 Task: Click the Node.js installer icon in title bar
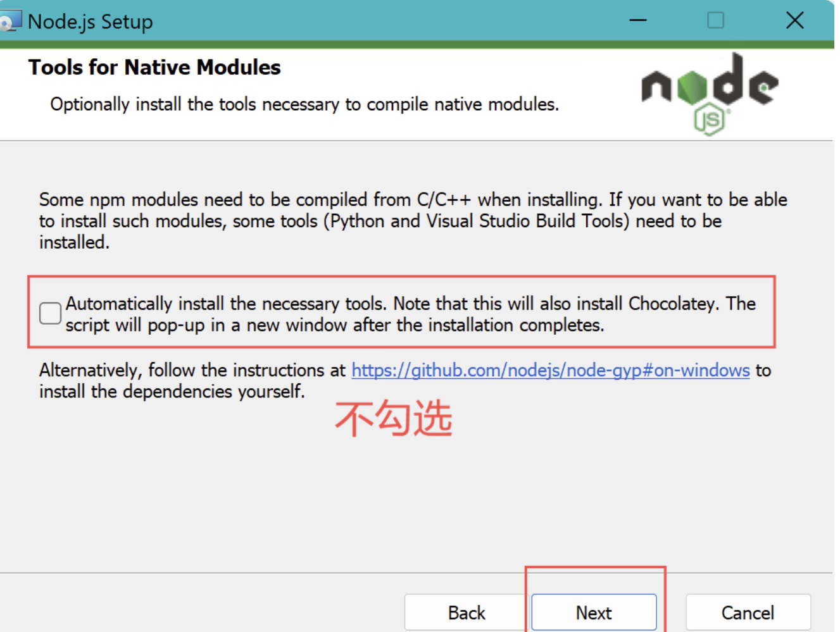(10, 21)
